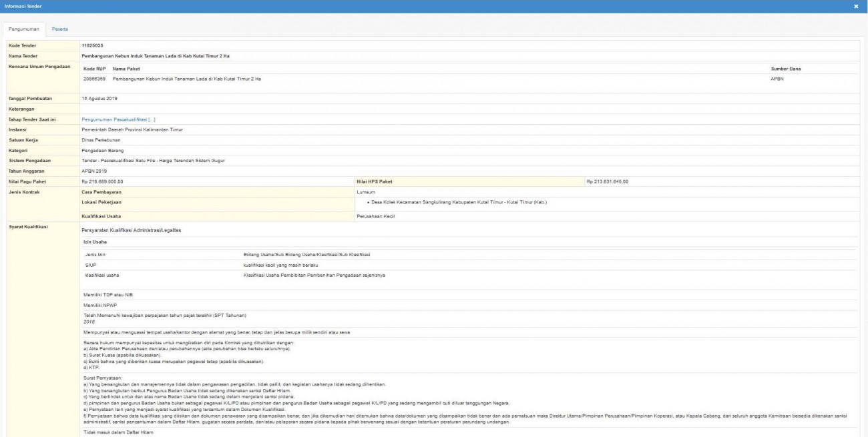This screenshot has height=437, width=868.
Task: Click the APBN value under Sumber Dana
Action: point(778,79)
